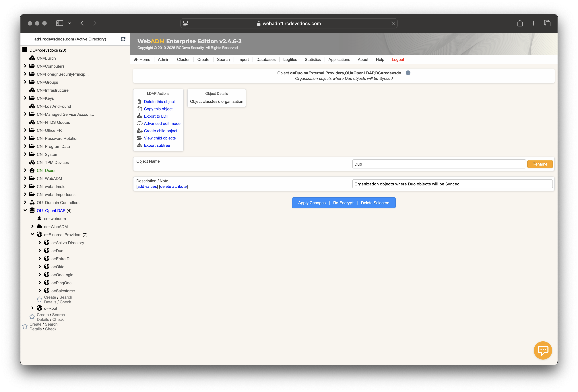Viewport: 578px width, 392px height.
Task: Open the Statistics menu
Action: point(313,59)
